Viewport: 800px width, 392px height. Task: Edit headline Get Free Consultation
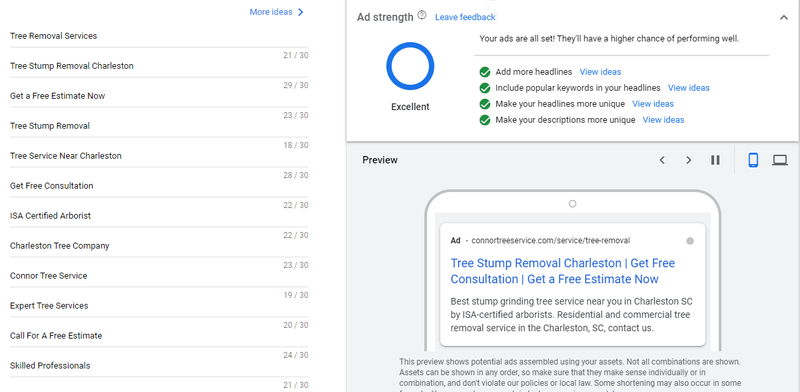159,186
